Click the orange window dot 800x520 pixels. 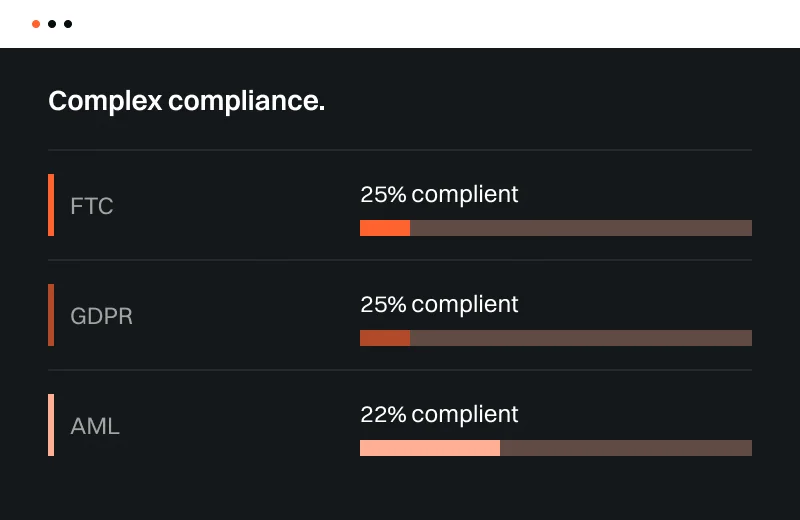click(36, 23)
